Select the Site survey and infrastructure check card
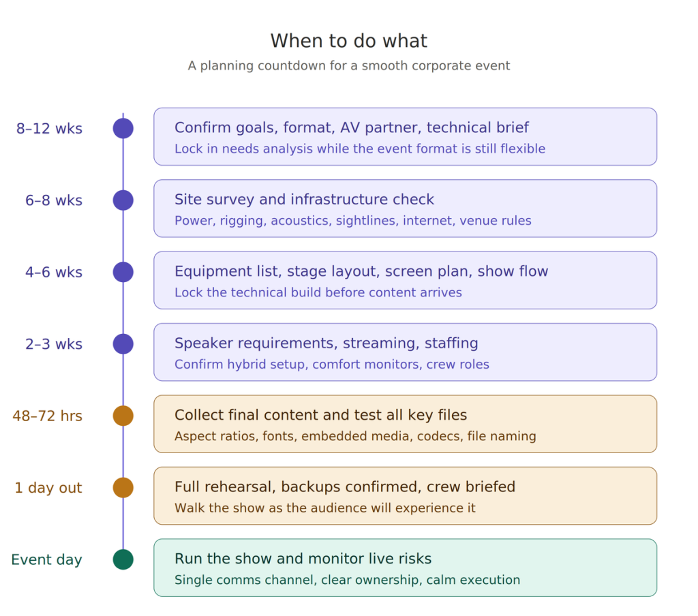 405,209
